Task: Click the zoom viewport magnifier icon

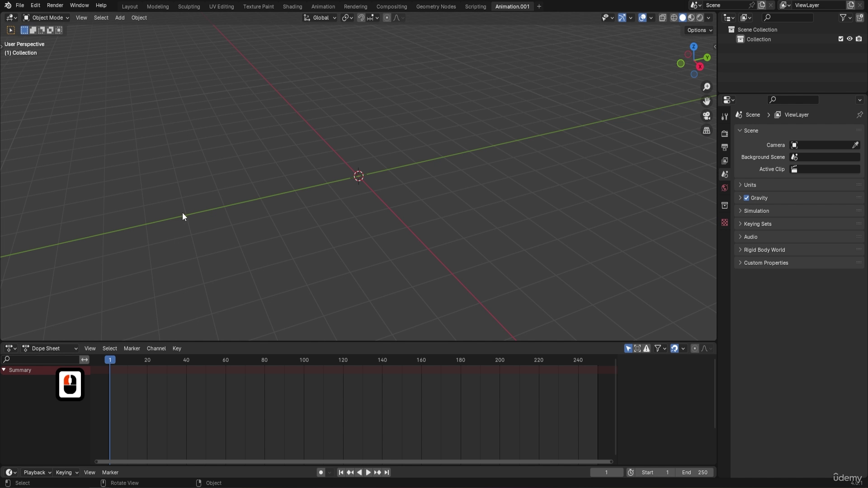Action: (x=707, y=87)
